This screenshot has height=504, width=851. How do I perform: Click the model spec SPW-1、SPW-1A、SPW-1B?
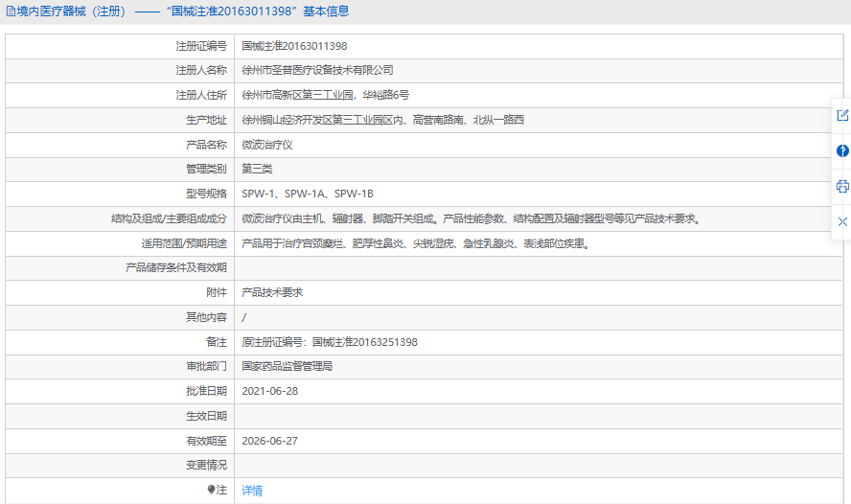307,194
